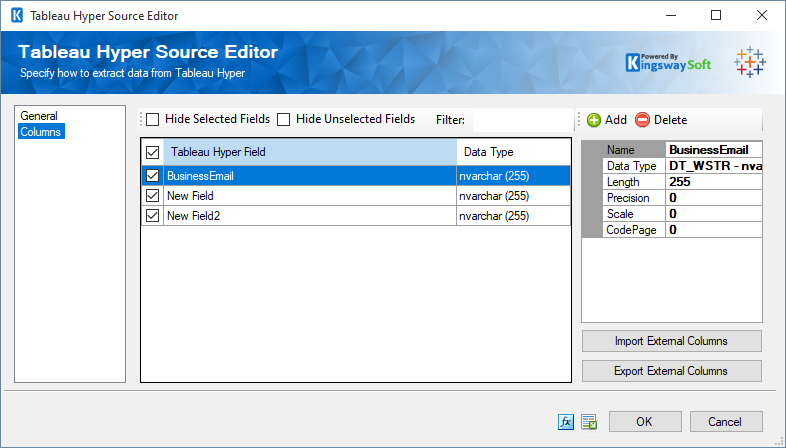Close the Tableau Hyper Source Editor window
This screenshot has height=448, width=786.
point(762,16)
